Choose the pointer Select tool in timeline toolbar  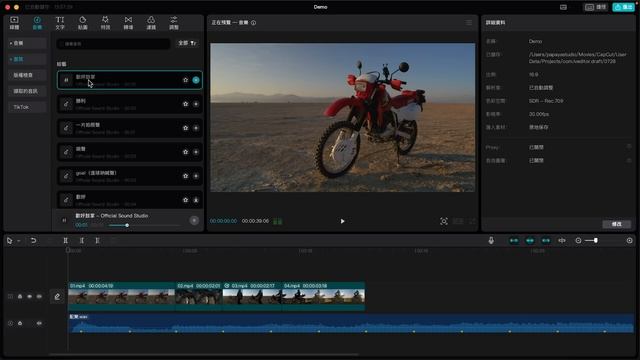tap(10, 241)
